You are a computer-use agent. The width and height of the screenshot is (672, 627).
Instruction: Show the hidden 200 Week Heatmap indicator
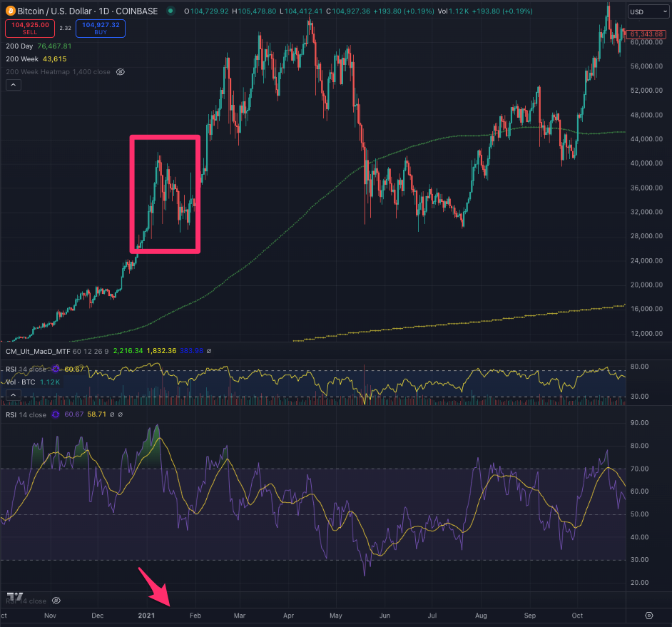tap(121, 72)
